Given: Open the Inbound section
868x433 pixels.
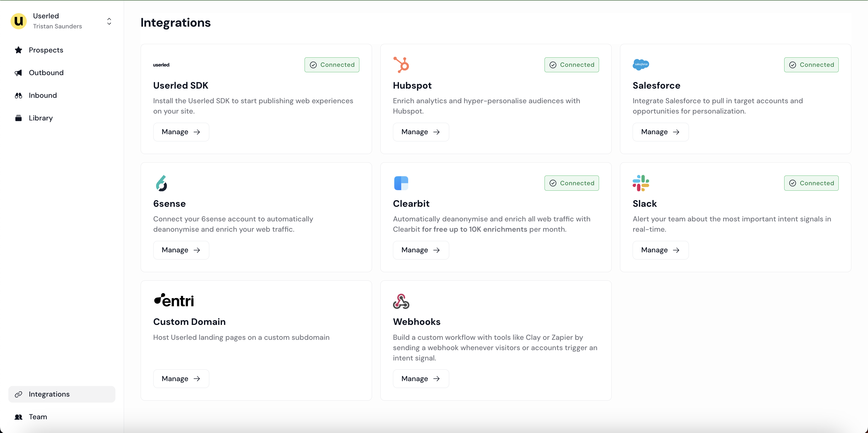Looking at the screenshot, I should pyautogui.click(x=43, y=95).
